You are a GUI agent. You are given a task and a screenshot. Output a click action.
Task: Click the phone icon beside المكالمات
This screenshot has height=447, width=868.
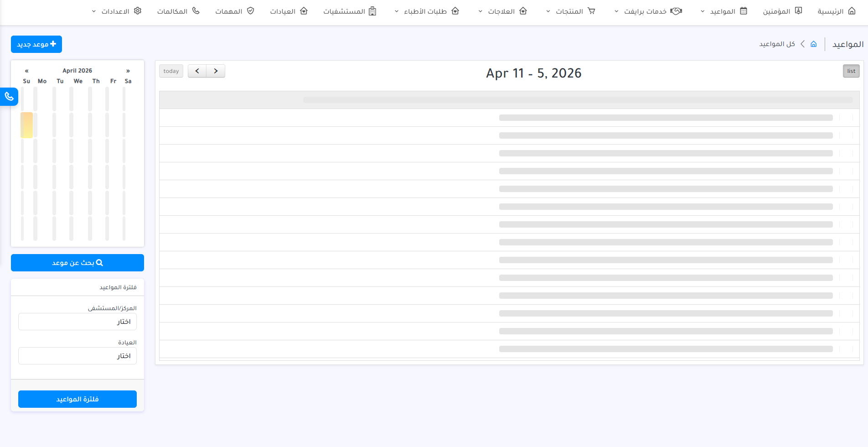tap(196, 11)
